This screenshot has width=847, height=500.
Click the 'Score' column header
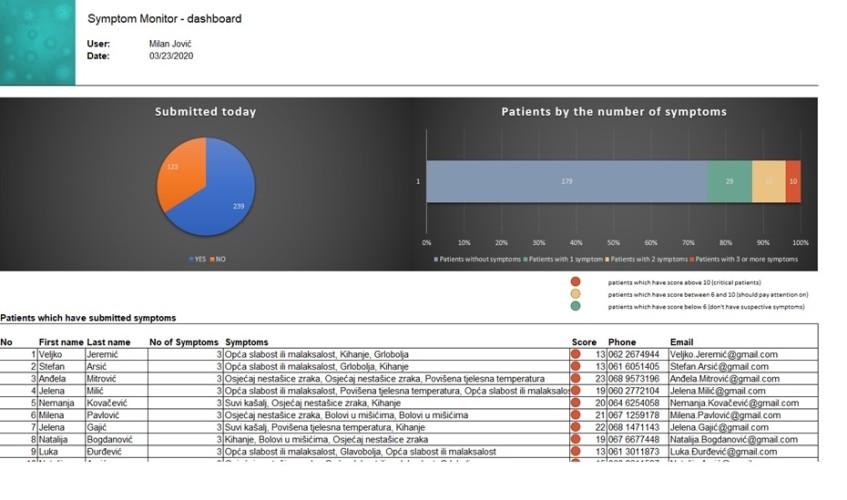pos(584,342)
